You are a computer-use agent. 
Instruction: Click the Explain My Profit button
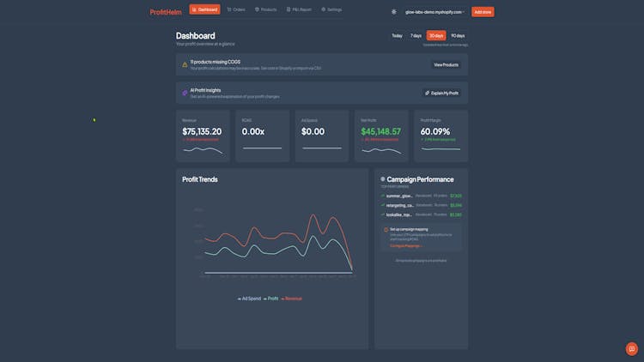tap(441, 93)
